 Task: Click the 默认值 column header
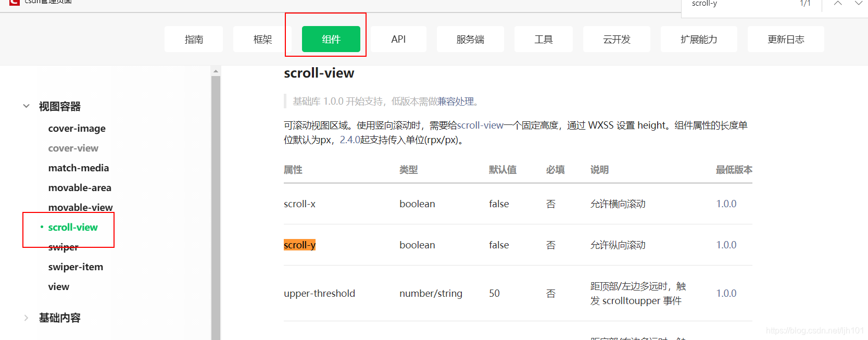(x=503, y=170)
